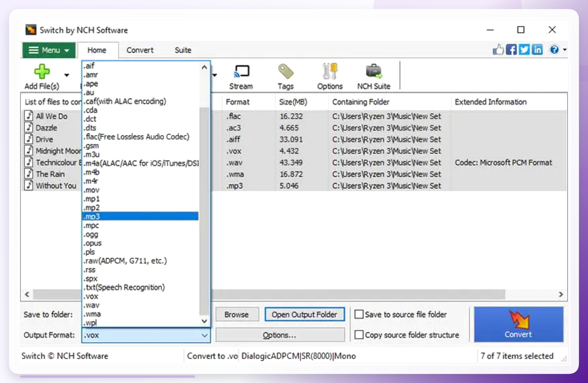Choose .wpl from format list
588x383 pixels.
pyautogui.click(x=140, y=323)
